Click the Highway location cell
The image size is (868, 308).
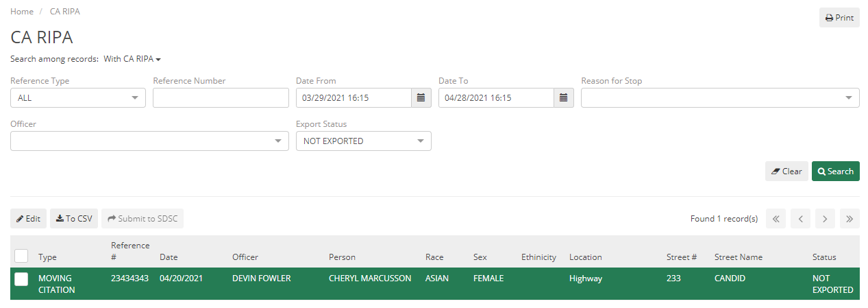(586, 279)
